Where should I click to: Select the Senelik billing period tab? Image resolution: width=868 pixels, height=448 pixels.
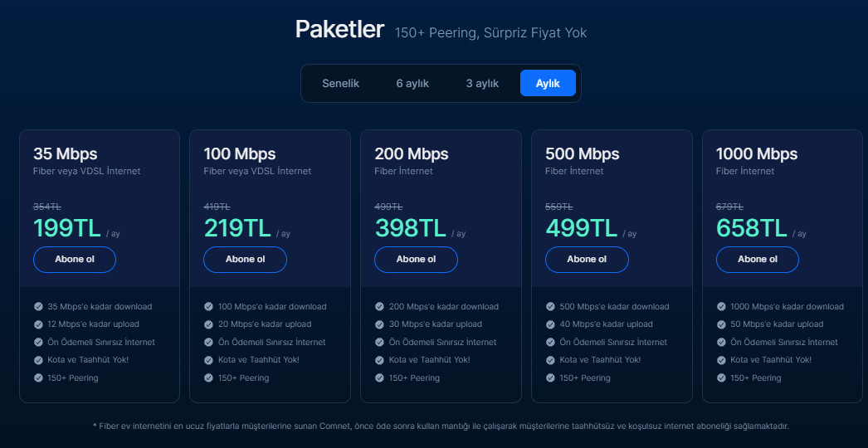pyautogui.click(x=340, y=84)
